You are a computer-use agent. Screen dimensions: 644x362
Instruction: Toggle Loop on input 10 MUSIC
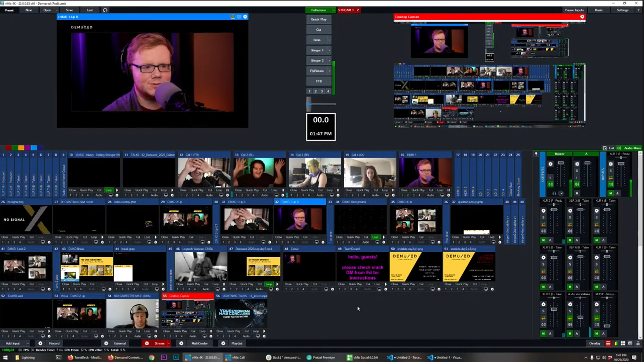pyautogui.click(x=109, y=190)
